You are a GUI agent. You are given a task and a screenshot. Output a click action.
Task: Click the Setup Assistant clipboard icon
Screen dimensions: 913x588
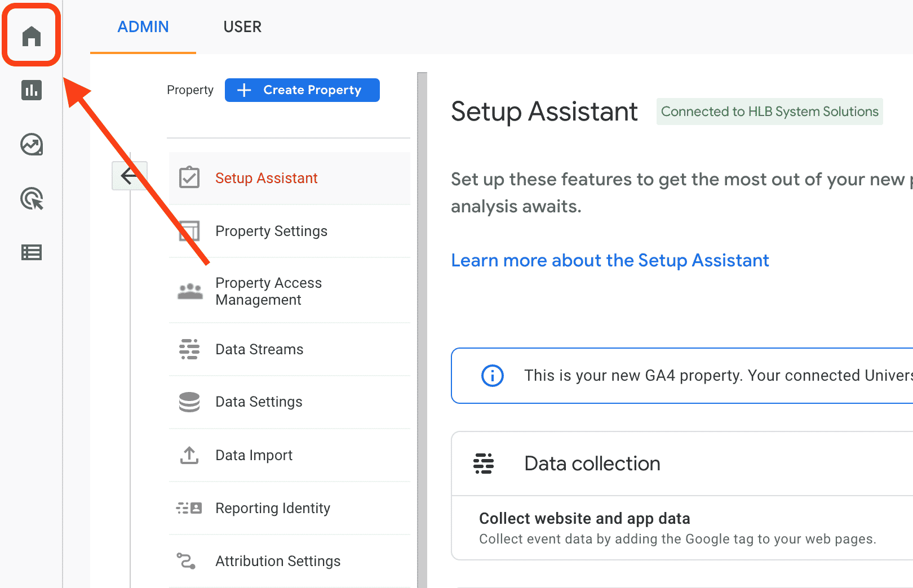(x=189, y=177)
